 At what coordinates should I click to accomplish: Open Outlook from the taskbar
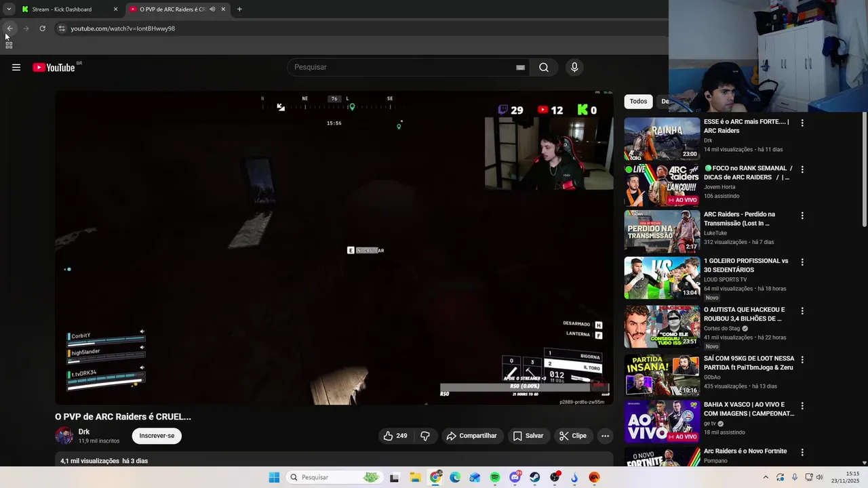(475, 477)
